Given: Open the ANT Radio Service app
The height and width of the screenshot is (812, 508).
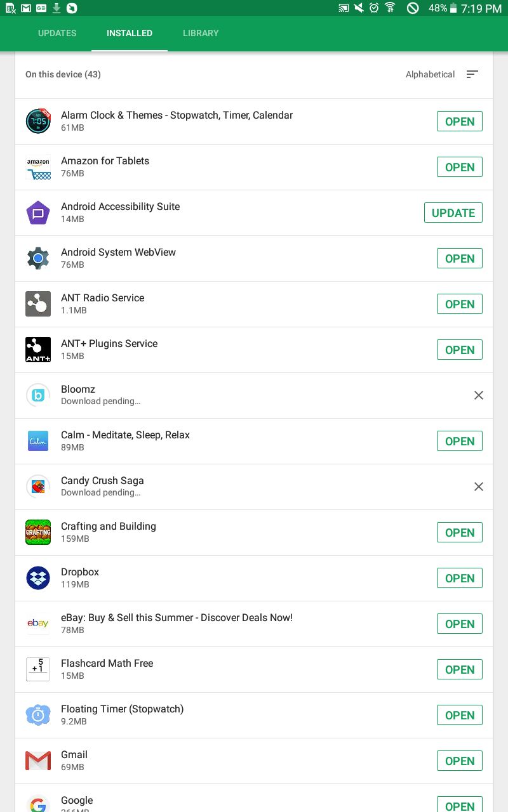Looking at the screenshot, I should click(x=460, y=304).
